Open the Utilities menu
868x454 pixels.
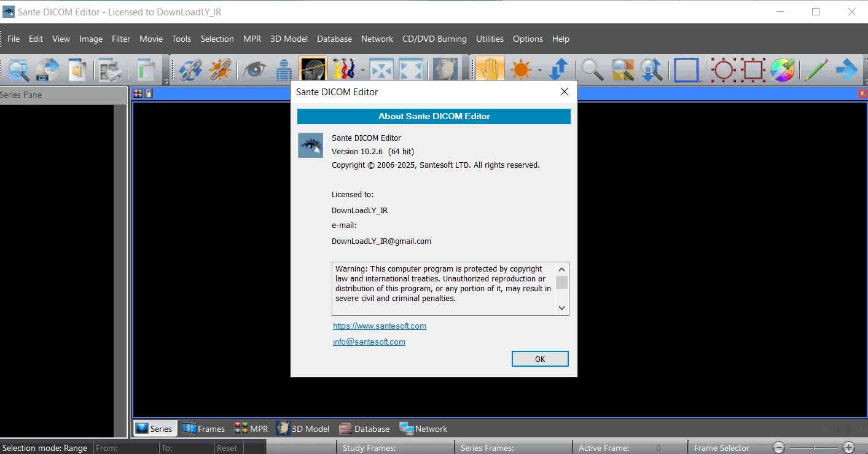pyautogui.click(x=490, y=39)
